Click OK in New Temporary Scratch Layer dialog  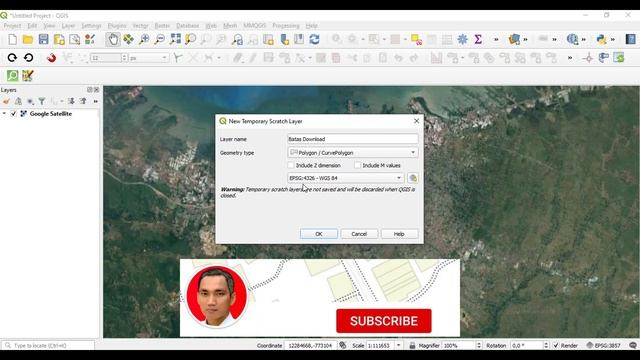pyautogui.click(x=319, y=234)
